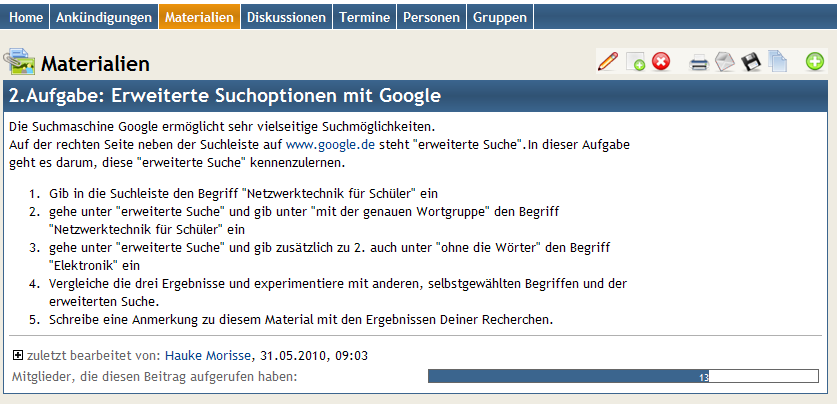This screenshot has width=837, height=404.
Task: Click the copy documents icon
Action: [777, 63]
